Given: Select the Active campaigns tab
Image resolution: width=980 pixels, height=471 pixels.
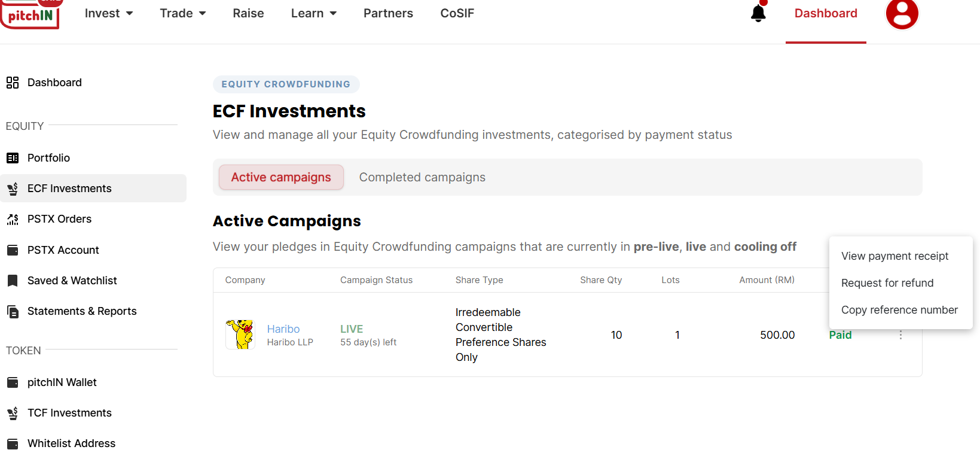Looking at the screenshot, I should tap(281, 177).
